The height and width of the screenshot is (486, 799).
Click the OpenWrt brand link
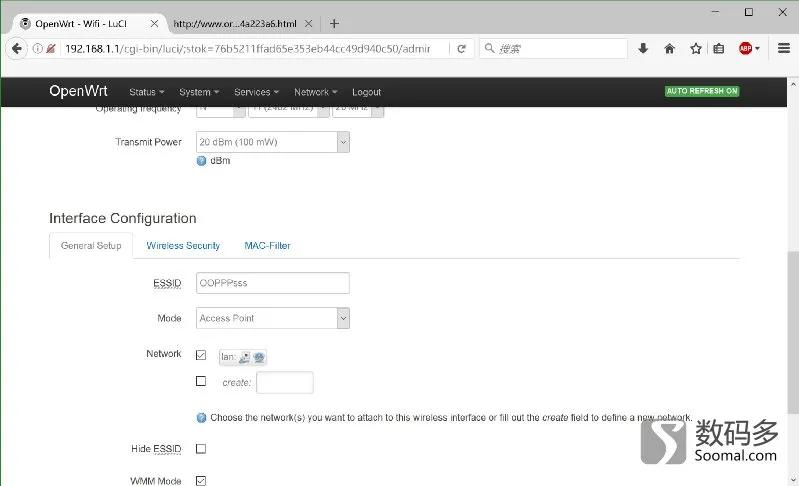(x=78, y=91)
